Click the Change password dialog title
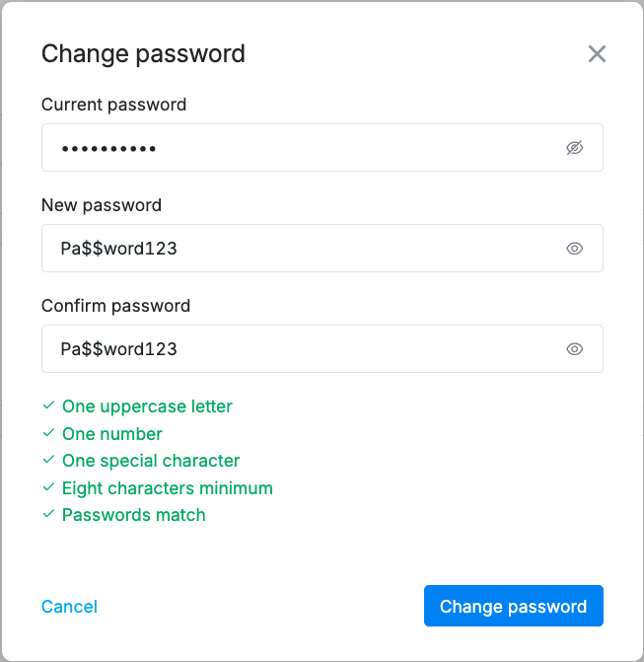 [x=143, y=53]
